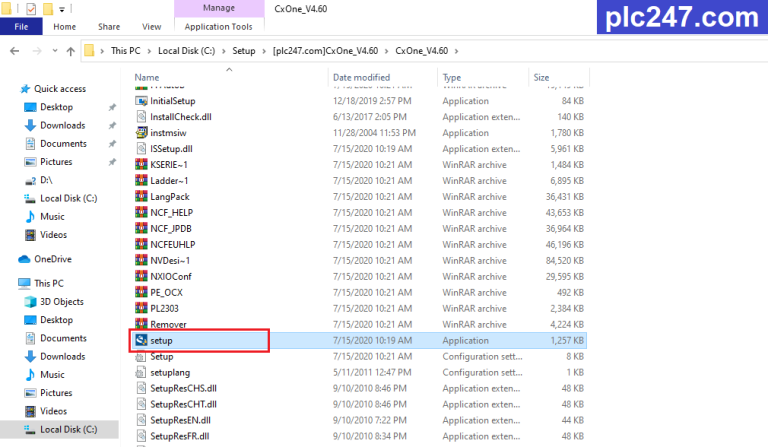This screenshot has height=447, width=768.
Task: Click the PL2303 archive icon
Action: (141, 308)
